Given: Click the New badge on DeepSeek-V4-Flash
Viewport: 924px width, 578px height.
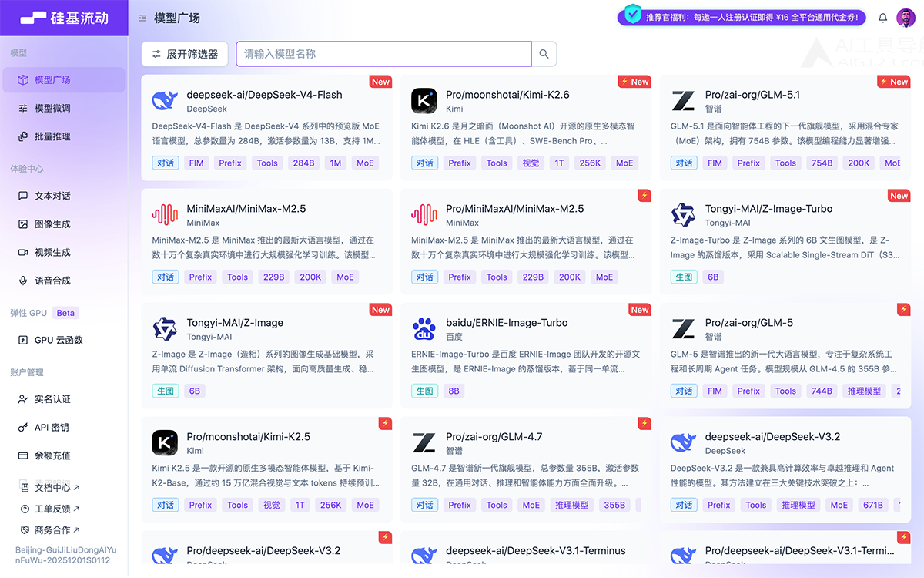Looking at the screenshot, I should click(381, 82).
